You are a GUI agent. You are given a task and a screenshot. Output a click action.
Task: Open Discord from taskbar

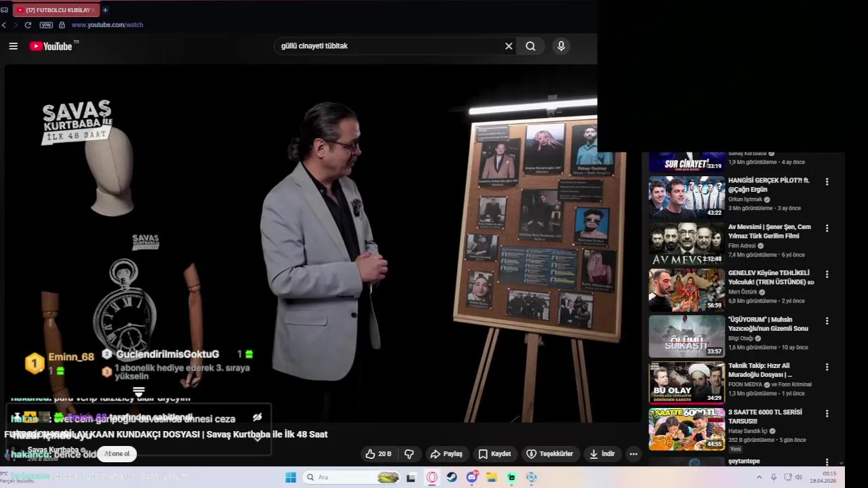click(472, 477)
